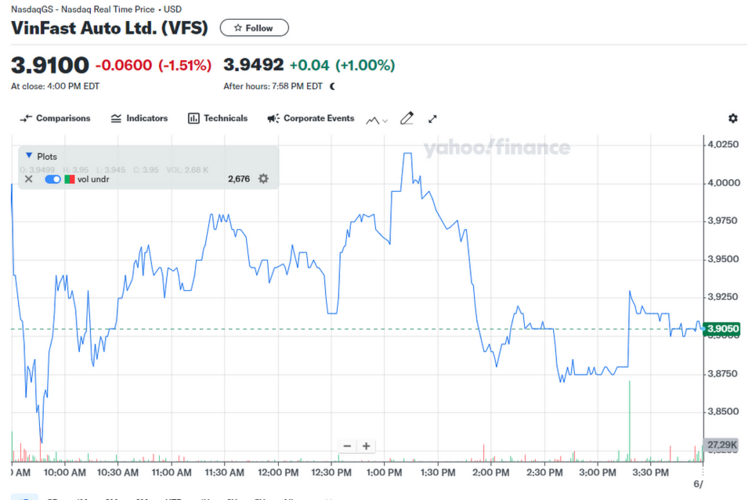Open vol undr plot settings gear
Viewport: 752px width, 500px height.
[263, 179]
